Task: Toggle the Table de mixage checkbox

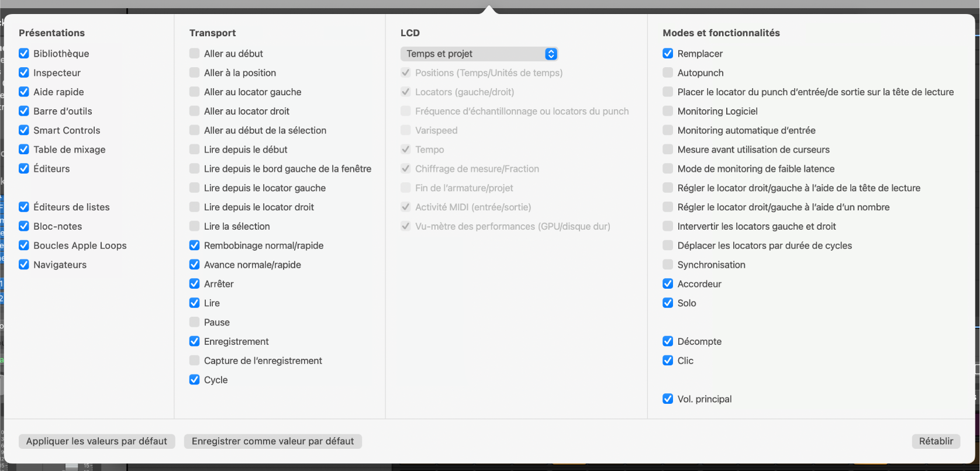Action: [24, 150]
